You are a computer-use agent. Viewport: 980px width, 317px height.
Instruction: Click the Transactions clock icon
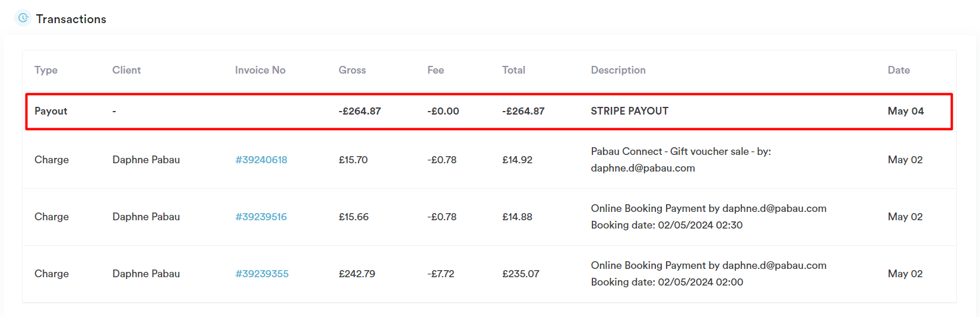pos(23,18)
